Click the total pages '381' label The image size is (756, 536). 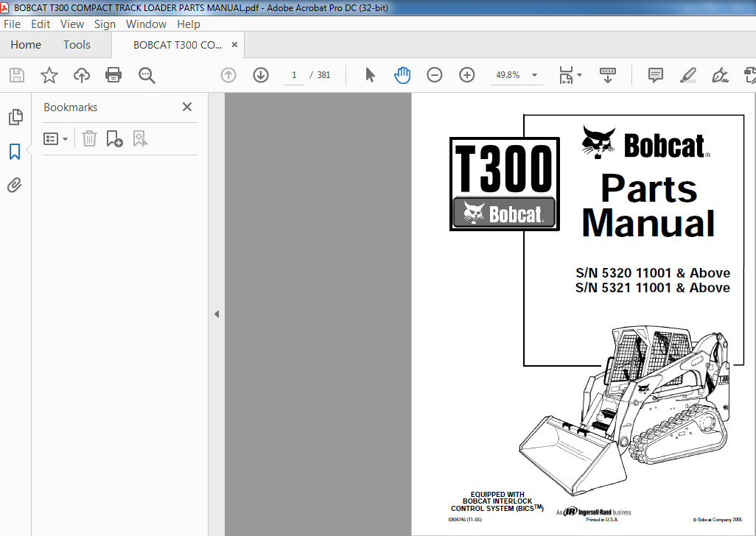323,75
